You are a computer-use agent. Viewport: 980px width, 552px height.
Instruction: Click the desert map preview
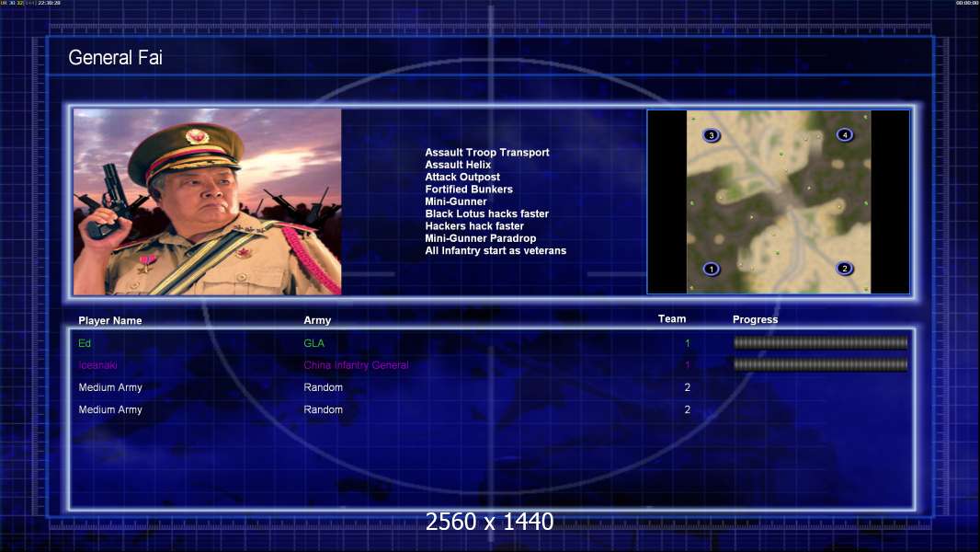tap(779, 201)
